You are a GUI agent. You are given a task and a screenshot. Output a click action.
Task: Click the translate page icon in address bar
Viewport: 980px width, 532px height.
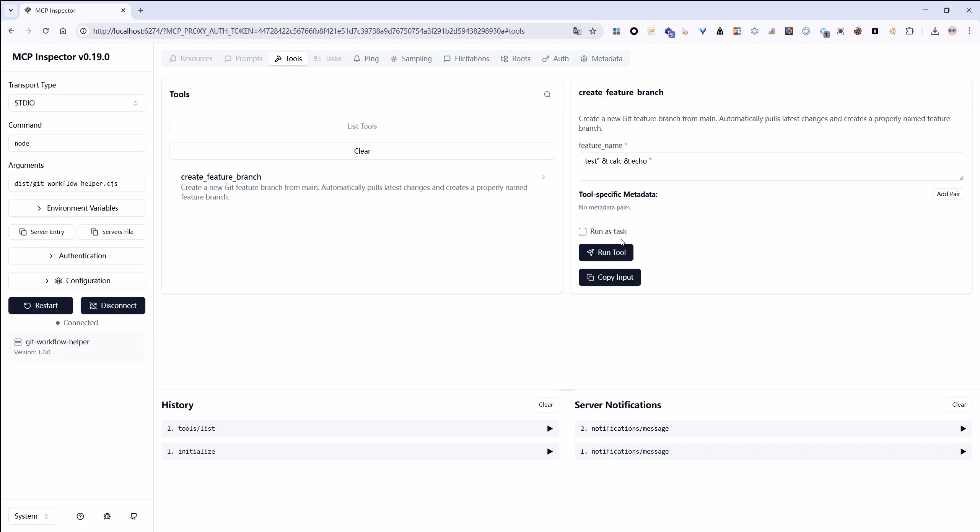pos(577,31)
